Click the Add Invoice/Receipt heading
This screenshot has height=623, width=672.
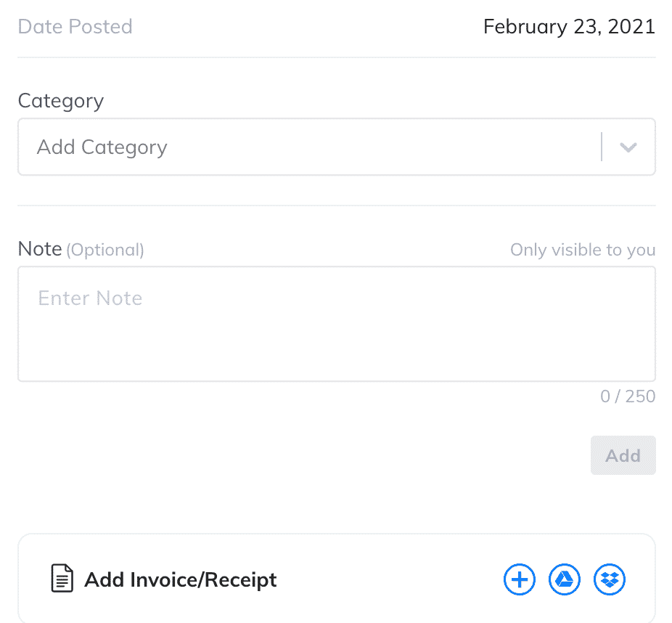point(181,579)
